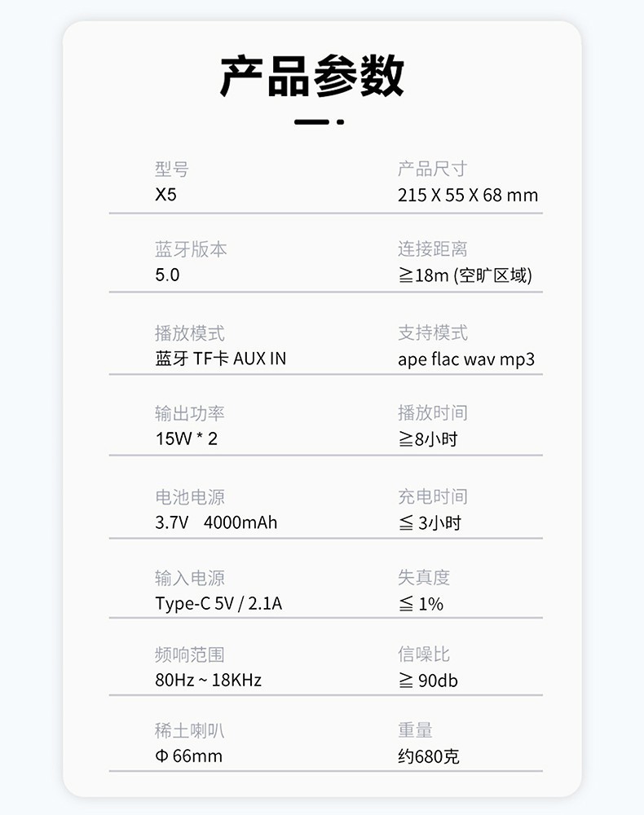Select the 蓝牙版本 label
Viewport: 644px width, 815px height.
coord(191,249)
